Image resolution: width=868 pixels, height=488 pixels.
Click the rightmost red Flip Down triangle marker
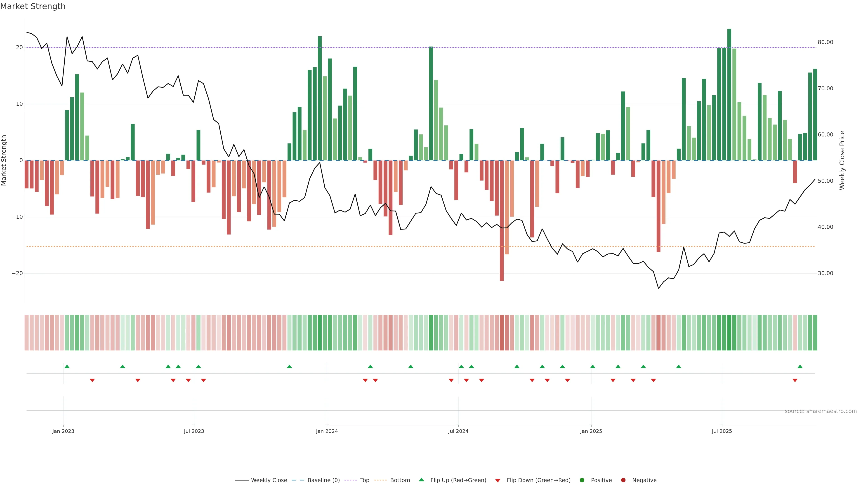[x=795, y=380]
